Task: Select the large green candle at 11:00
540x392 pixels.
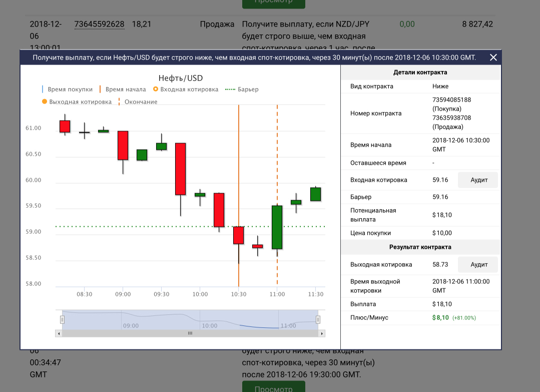Action: pos(277,227)
